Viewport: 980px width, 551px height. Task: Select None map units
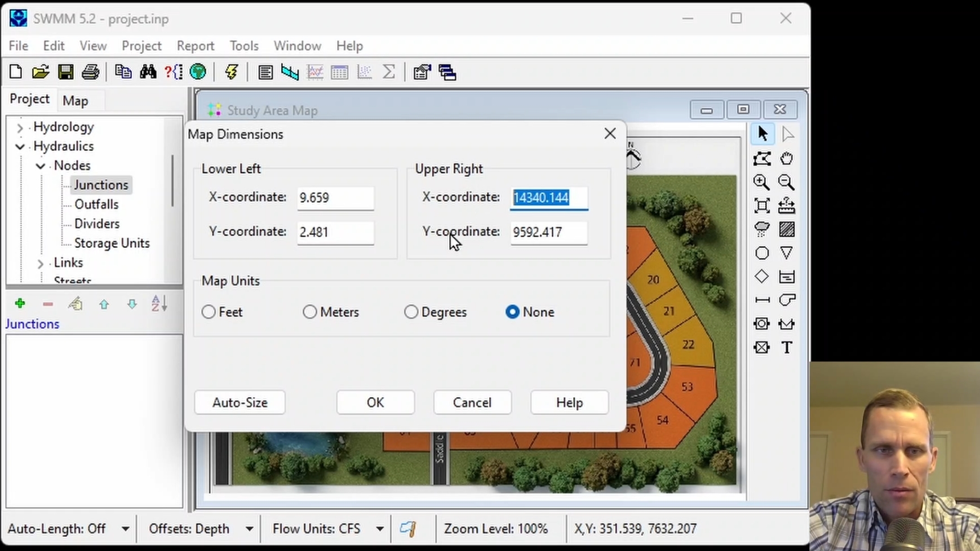pyautogui.click(x=512, y=312)
